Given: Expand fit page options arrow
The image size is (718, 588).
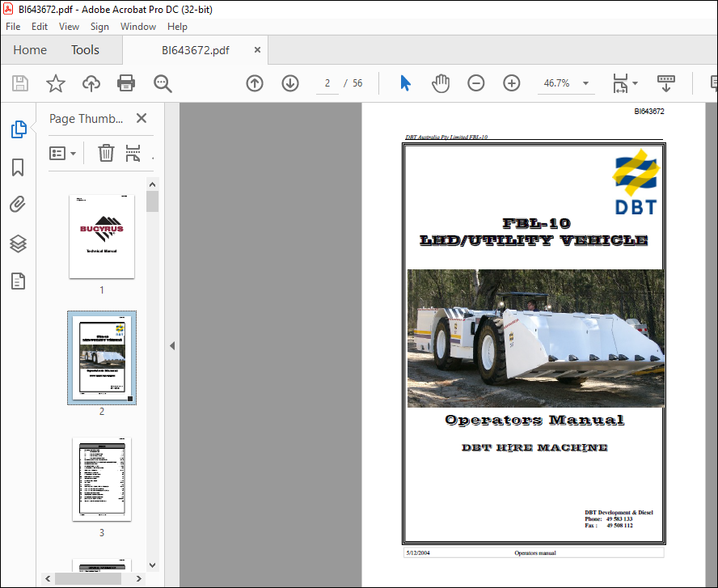Looking at the screenshot, I should click(x=635, y=83).
